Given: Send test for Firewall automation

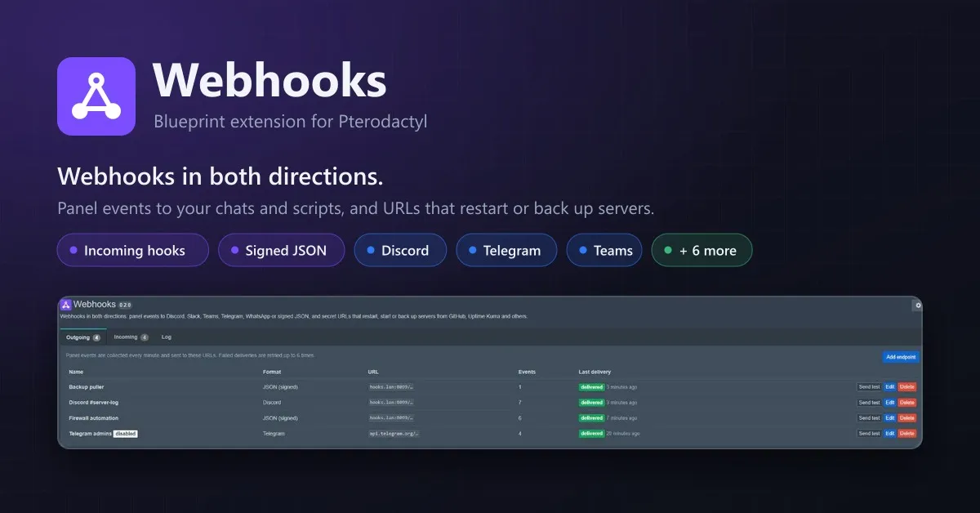Looking at the screenshot, I should pos(869,417).
